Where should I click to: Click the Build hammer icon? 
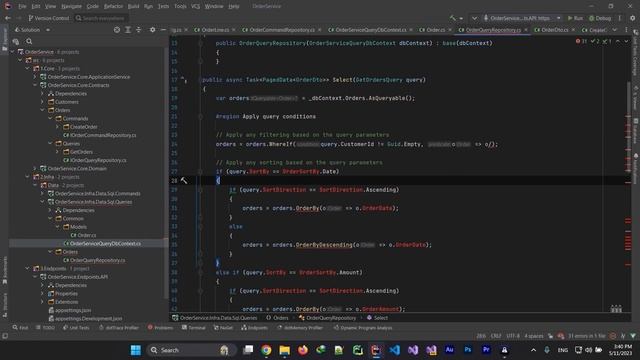tap(453, 18)
